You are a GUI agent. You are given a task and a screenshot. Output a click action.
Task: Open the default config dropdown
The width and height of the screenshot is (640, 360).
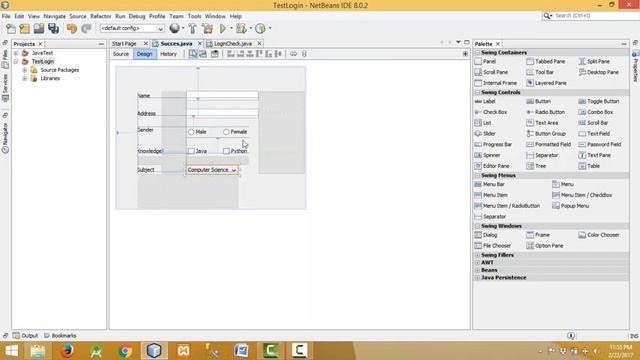tap(132, 28)
